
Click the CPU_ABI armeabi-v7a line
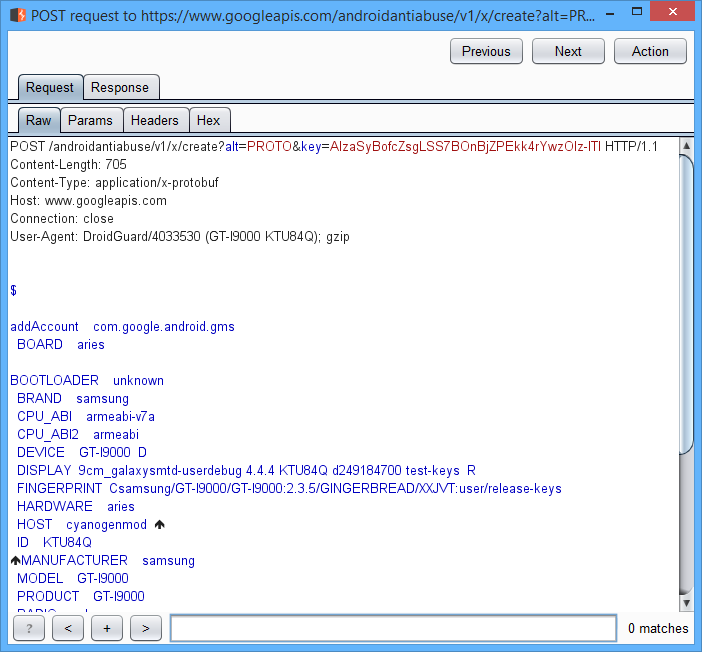[x=86, y=416]
